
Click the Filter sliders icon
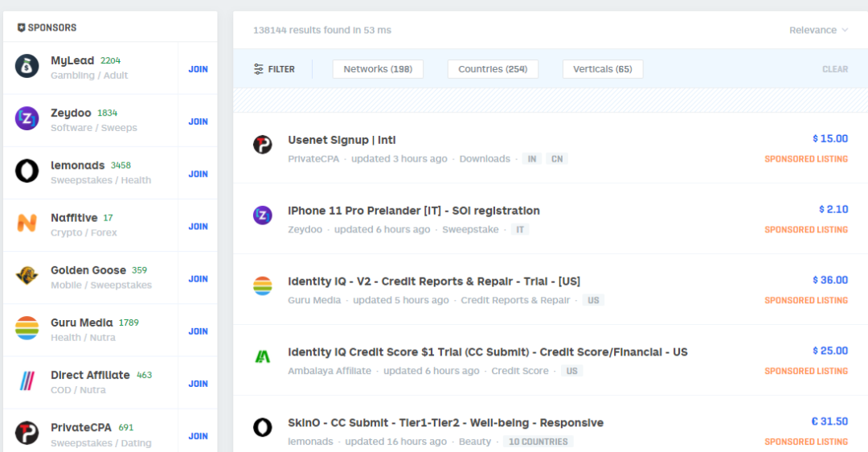(x=259, y=69)
